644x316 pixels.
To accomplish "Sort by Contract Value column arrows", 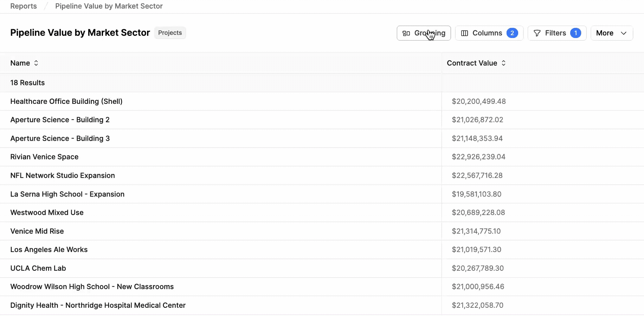I will 504,63.
